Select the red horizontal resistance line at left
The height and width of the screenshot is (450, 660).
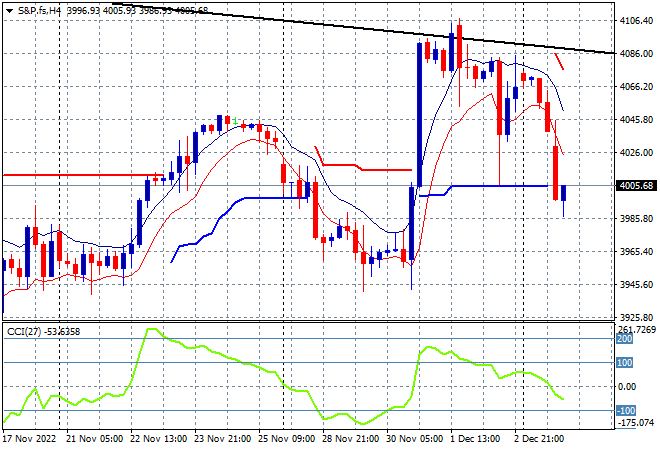[x=83, y=175]
